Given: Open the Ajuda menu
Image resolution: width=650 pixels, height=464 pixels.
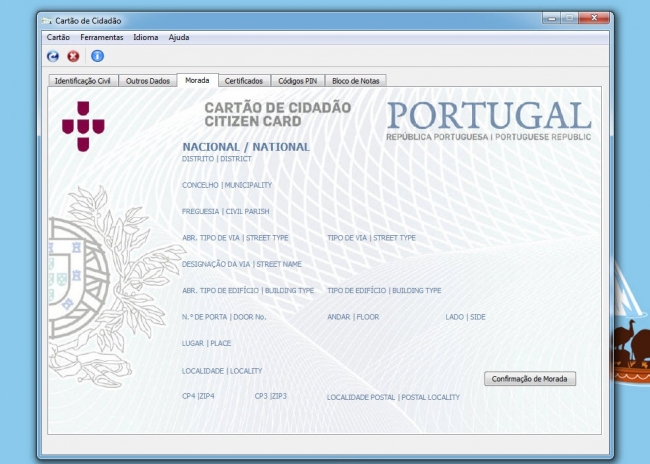Looking at the screenshot, I should pyautogui.click(x=179, y=37).
